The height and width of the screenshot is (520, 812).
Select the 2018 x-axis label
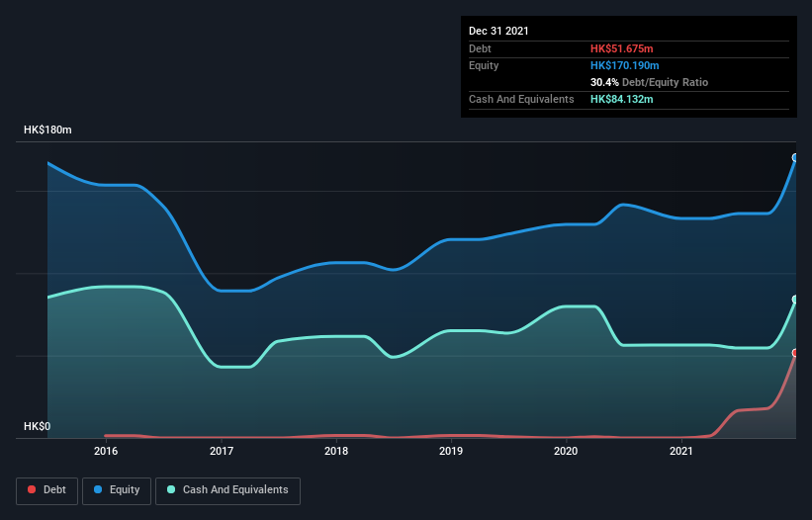[336, 451]
